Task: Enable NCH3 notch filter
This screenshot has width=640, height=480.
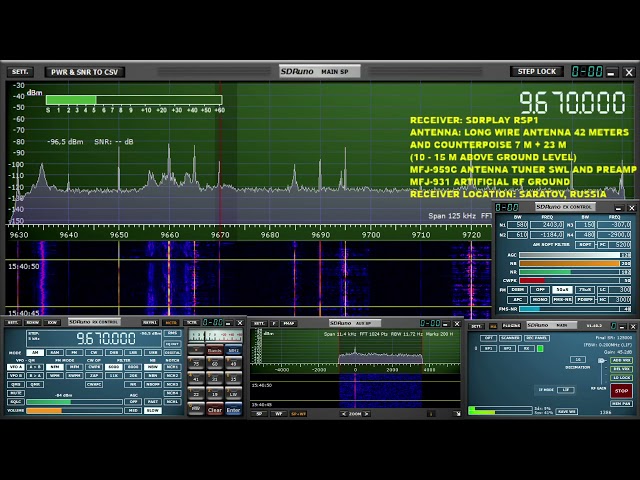Action: 172,384
